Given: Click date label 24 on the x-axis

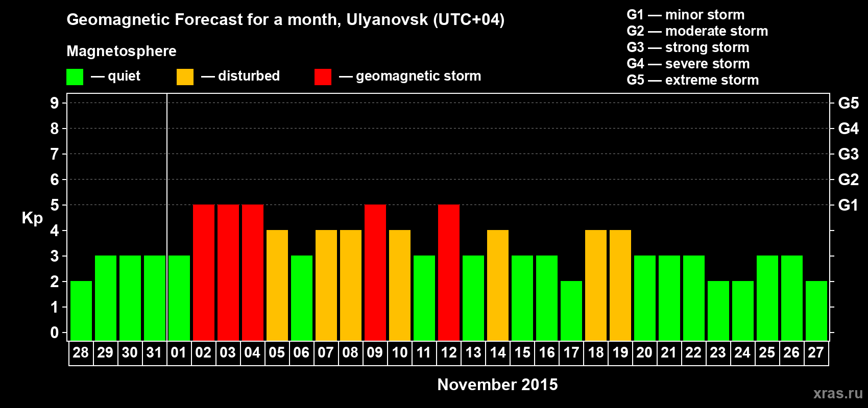Looking at the screenshot, I should 742,352.
